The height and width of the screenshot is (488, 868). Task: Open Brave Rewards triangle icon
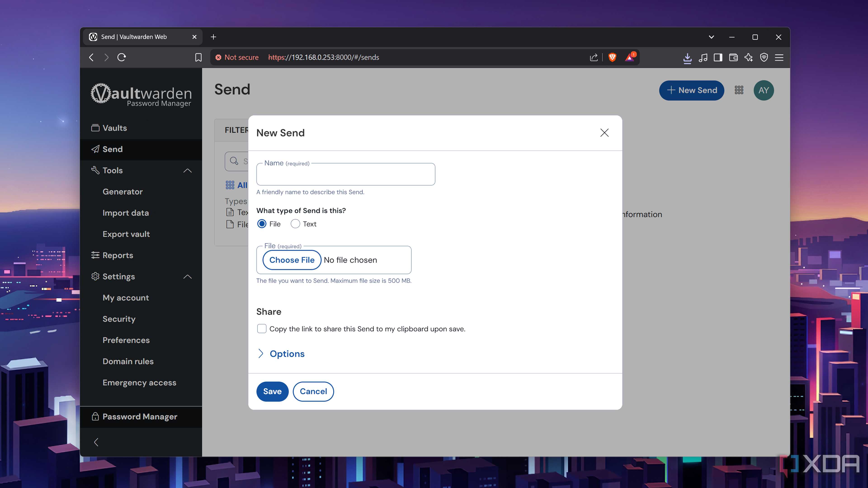[x=630, y=57]
